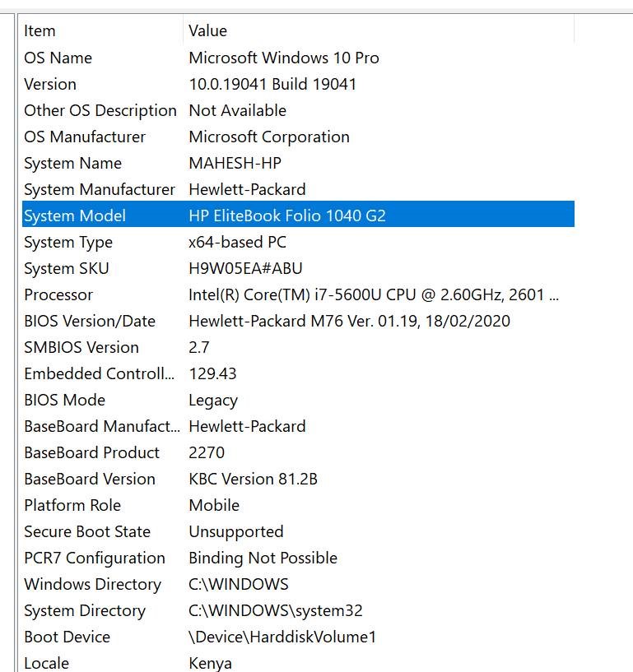Select the BaseBoard Manufact... row label
This screenshot has width=633, height=672.
tap(102, 427)
